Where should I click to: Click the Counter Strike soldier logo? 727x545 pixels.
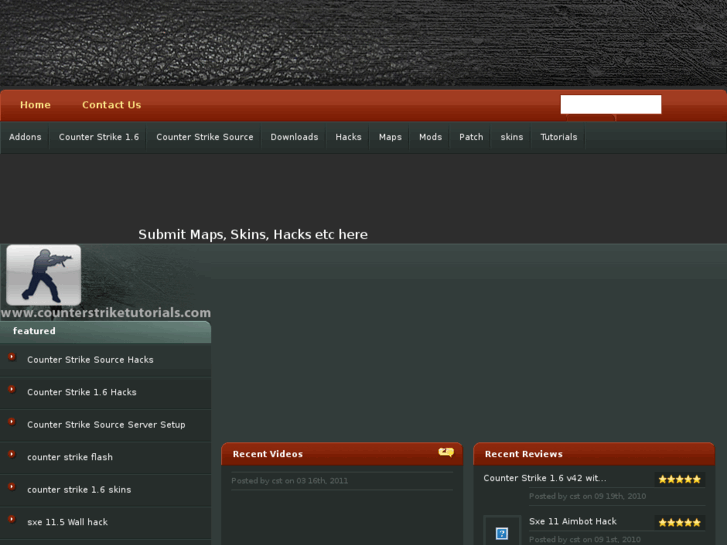tap(44, 275)
